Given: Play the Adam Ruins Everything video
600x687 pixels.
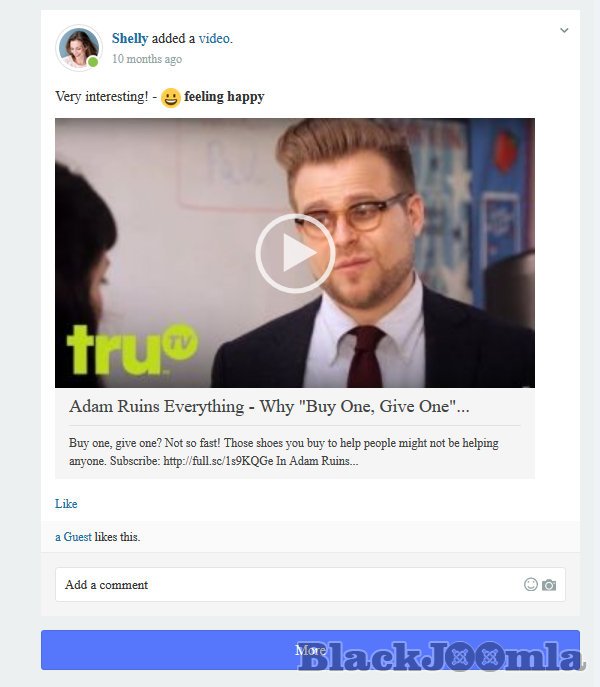Looking at the screenshot, I should point(295,253).
